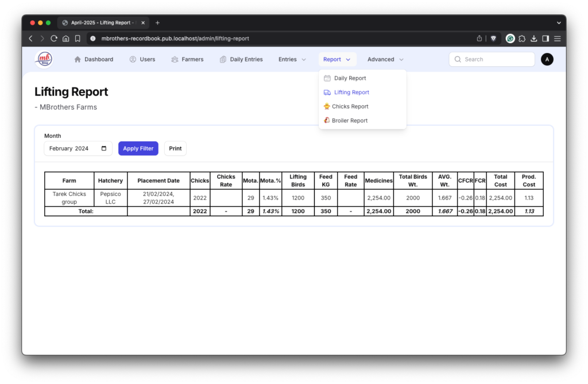
Task: Click the MB group logo
Action: click(44, 59)
